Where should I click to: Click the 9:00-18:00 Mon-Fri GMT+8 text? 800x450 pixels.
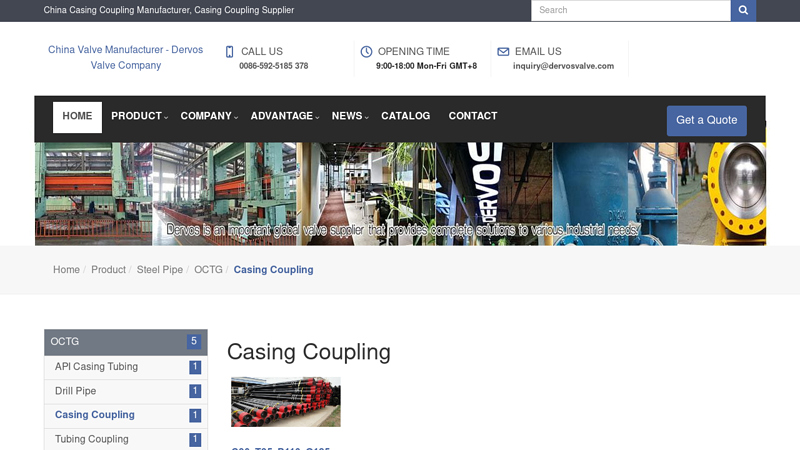tap(427, 66)
